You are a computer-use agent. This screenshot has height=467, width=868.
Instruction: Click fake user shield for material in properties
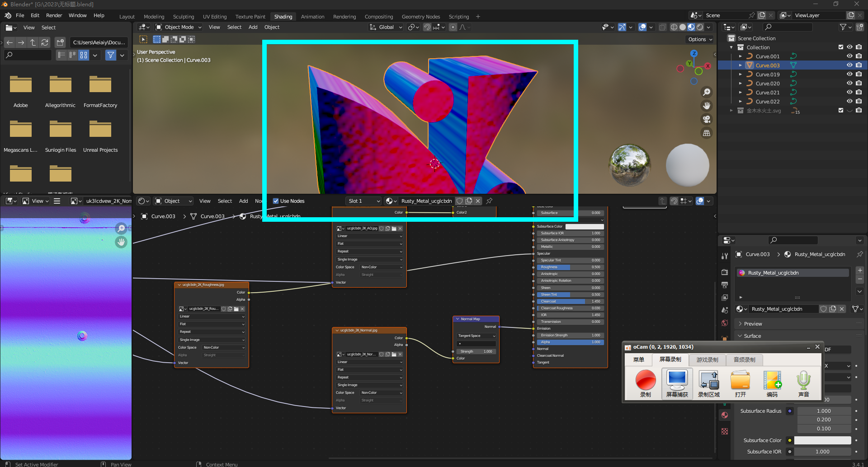click(823, 309)
